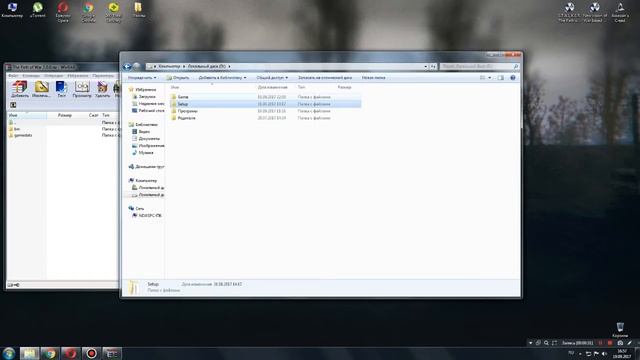Select the gamedata folder in WinRAR list

[x=20, y=135]
